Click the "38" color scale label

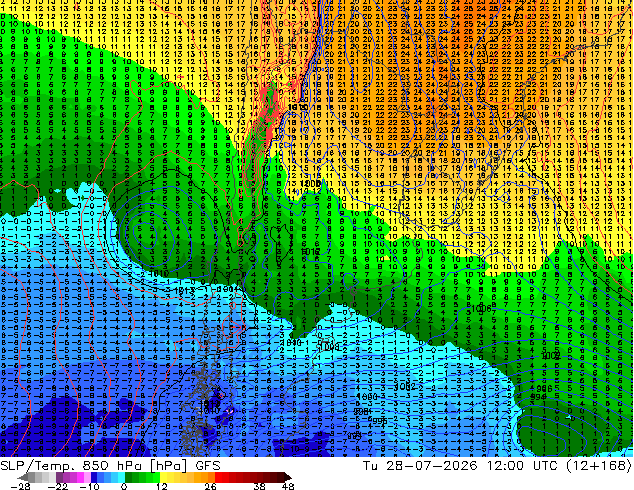tap(259, 486)
